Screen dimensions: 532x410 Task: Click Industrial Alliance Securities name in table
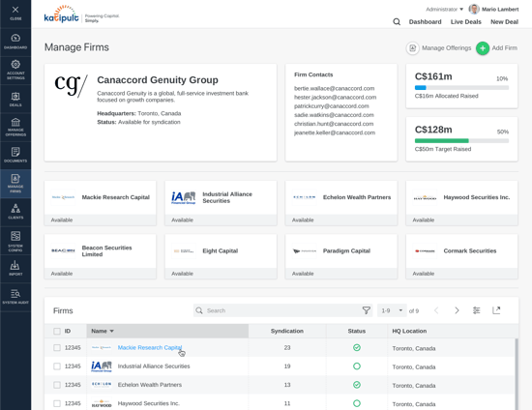[154, 366]
